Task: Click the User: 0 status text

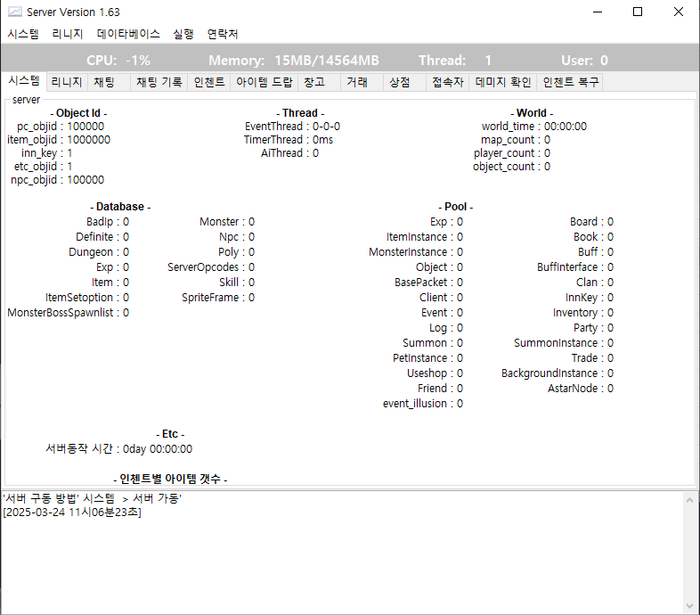Action: 584,61
